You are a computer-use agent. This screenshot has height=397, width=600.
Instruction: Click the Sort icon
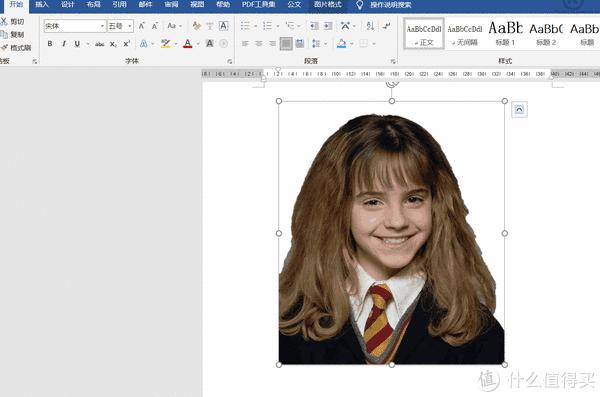pyautogui.click(x=370, y=26)
